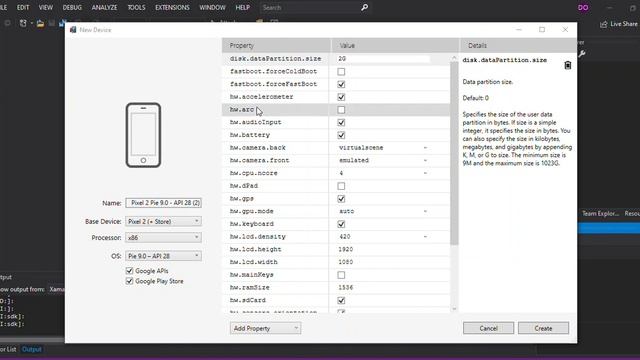Open the DEBUG menu

72,8
